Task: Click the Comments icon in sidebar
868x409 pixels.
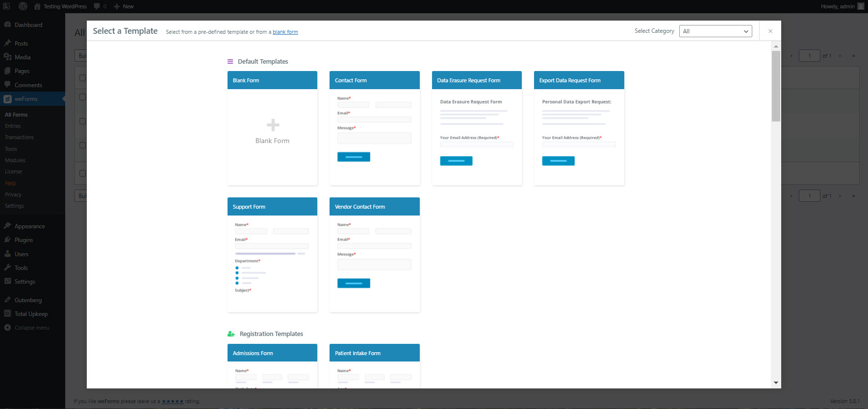Action: tap(8, 85)
